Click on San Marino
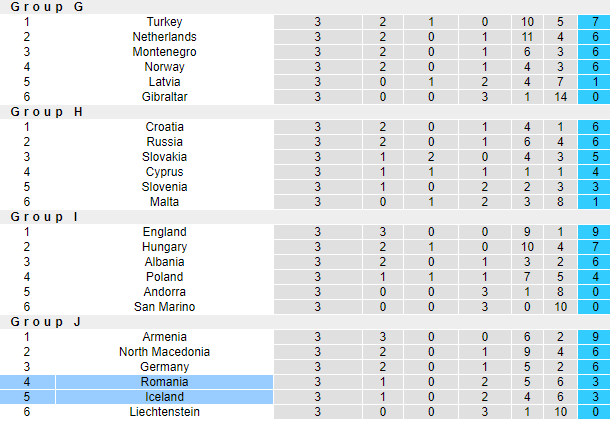 pyautogui.click(x=164, y=307)
